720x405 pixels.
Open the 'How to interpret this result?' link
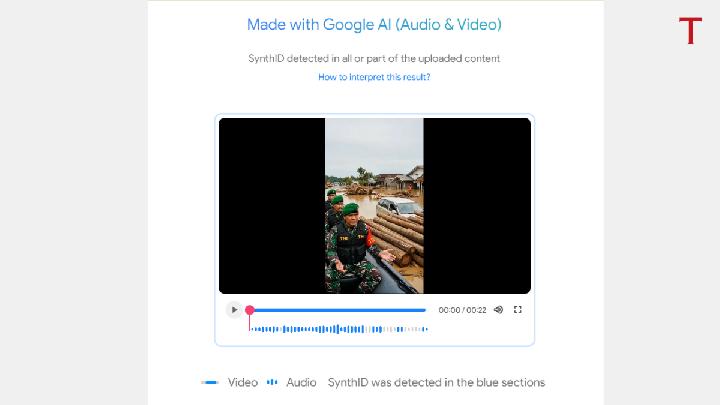click(374, 77)
